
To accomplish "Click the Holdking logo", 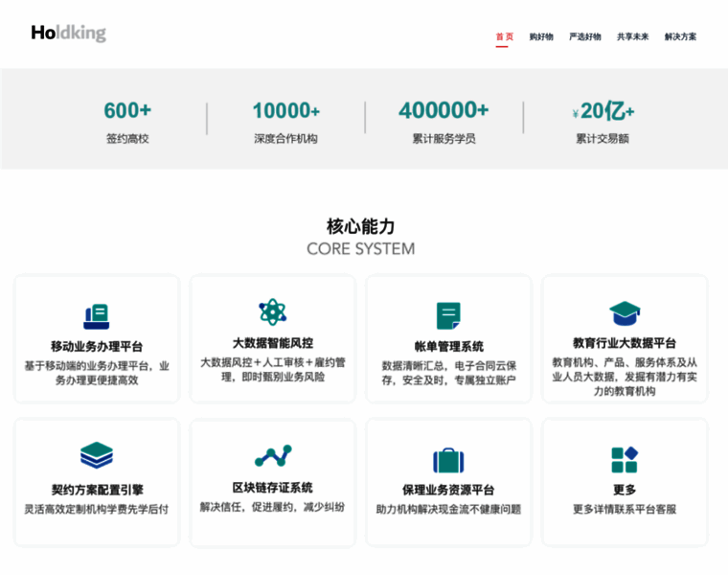I will [68, 34].
